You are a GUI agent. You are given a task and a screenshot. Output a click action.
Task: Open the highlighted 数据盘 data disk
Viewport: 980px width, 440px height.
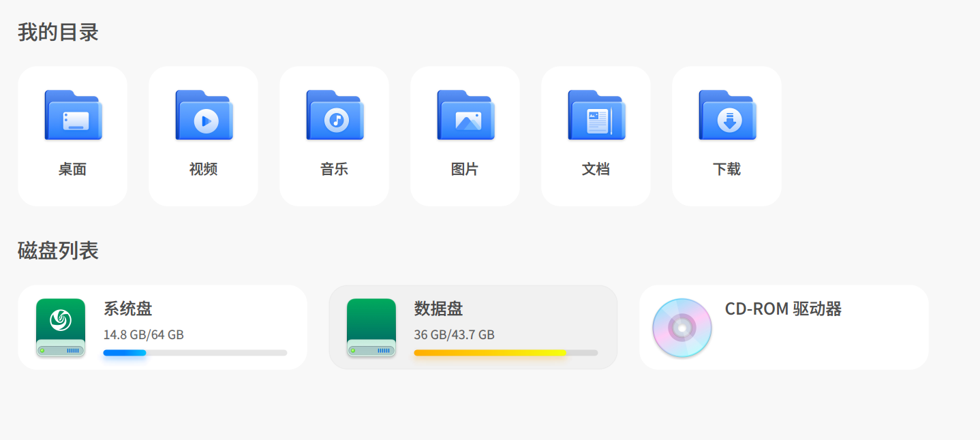473,327
